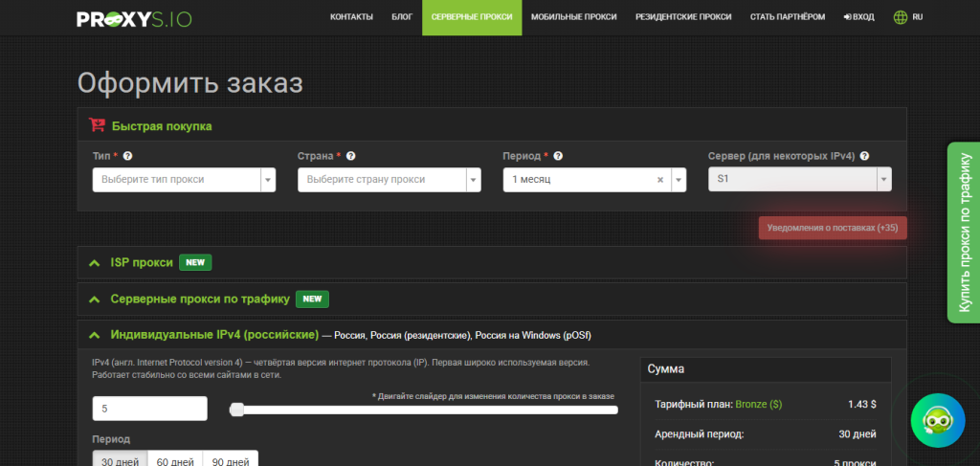
Task: Click the PROXYS.IO logo
Action: coord(134,19)
